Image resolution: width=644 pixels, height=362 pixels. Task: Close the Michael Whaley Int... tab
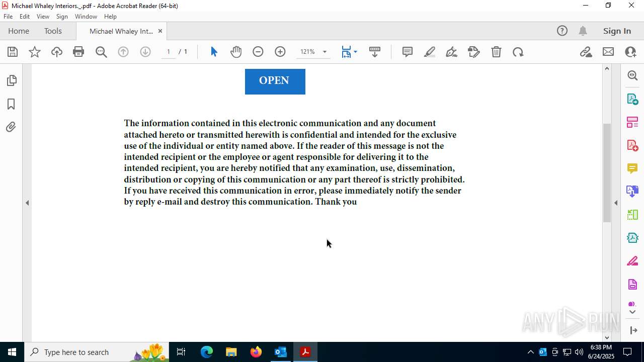coord(160,31)
